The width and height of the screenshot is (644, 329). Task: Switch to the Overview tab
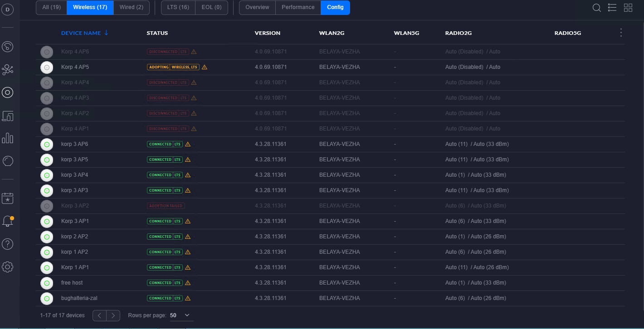tap(257, 7)
